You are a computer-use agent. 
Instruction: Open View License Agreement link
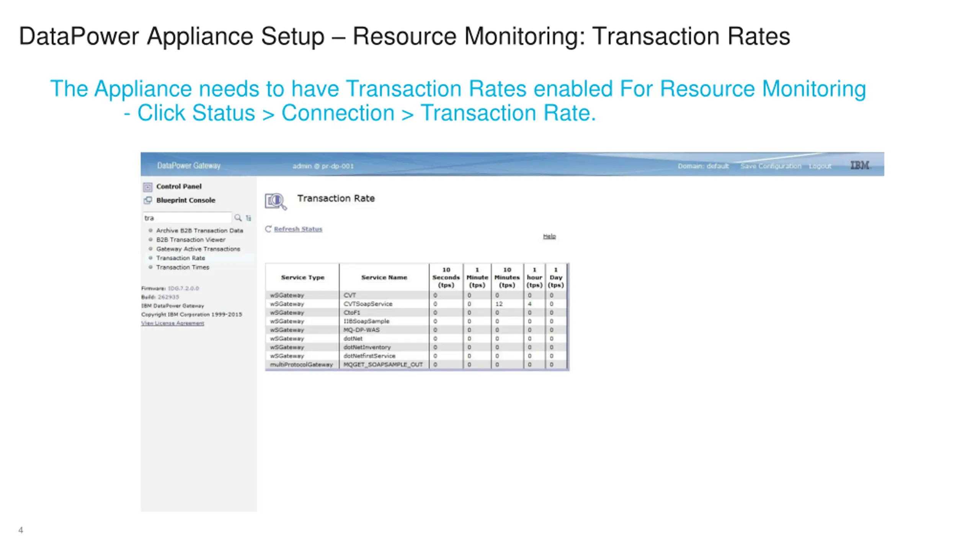(173, 323)
